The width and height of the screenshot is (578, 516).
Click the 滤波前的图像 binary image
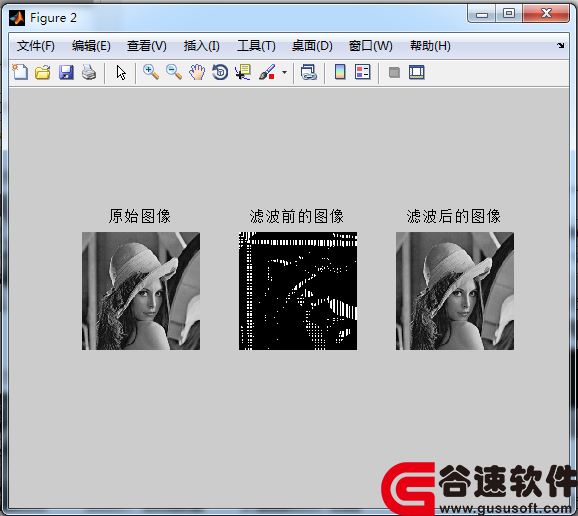tap(298, 291)
